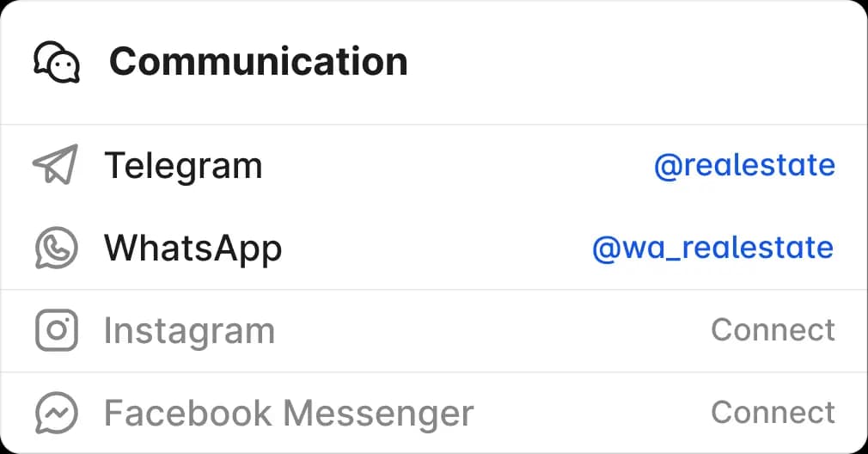Click the Telegram paper plane icon
Screen dimensions: 868x454
(55, 164)
